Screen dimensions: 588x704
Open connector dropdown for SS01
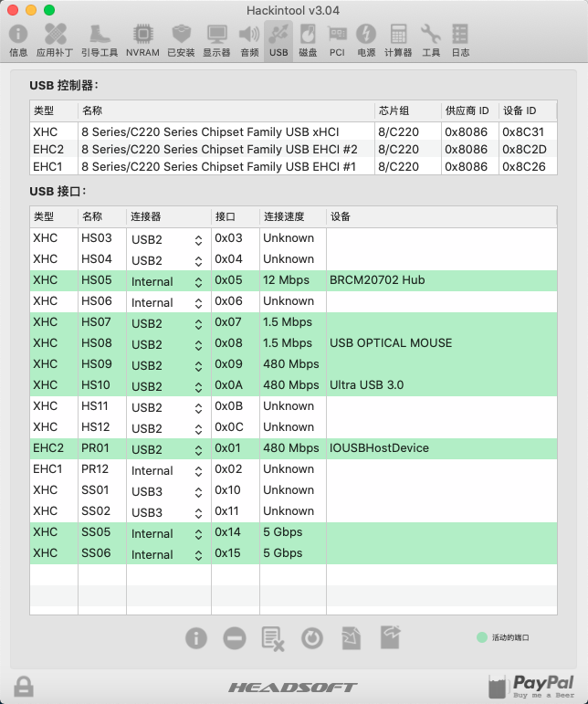(168, 491)
